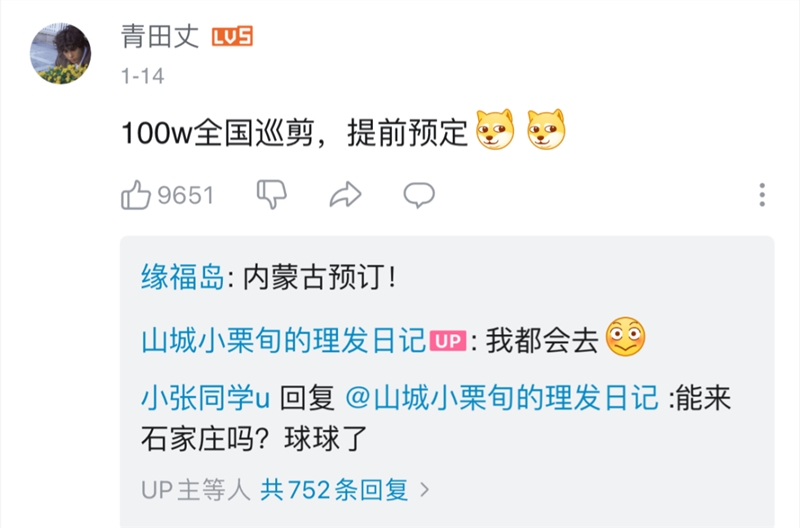This screenshot has height=528, width=800.
Task: Open 缘福岛's profile from reply
Action: (x=183, y=278)
